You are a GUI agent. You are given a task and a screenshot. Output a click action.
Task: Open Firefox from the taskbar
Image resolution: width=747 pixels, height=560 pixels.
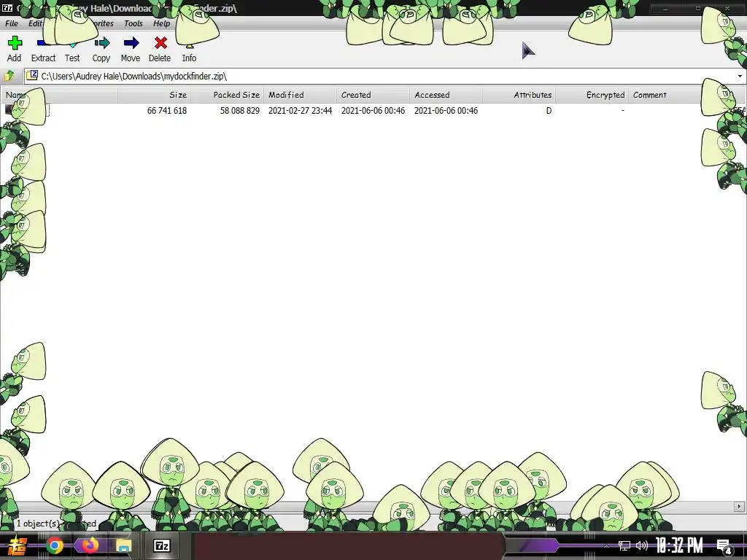[89, 545]
